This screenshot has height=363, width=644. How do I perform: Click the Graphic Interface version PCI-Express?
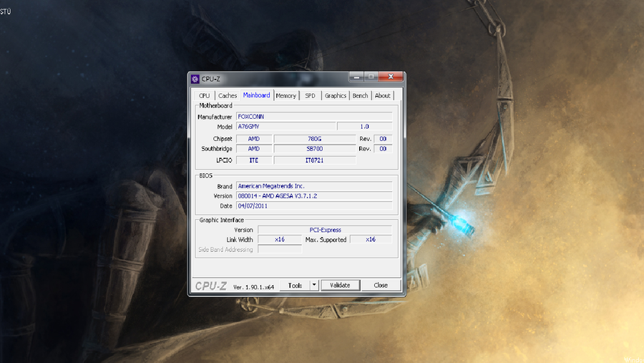pos(325,230)
